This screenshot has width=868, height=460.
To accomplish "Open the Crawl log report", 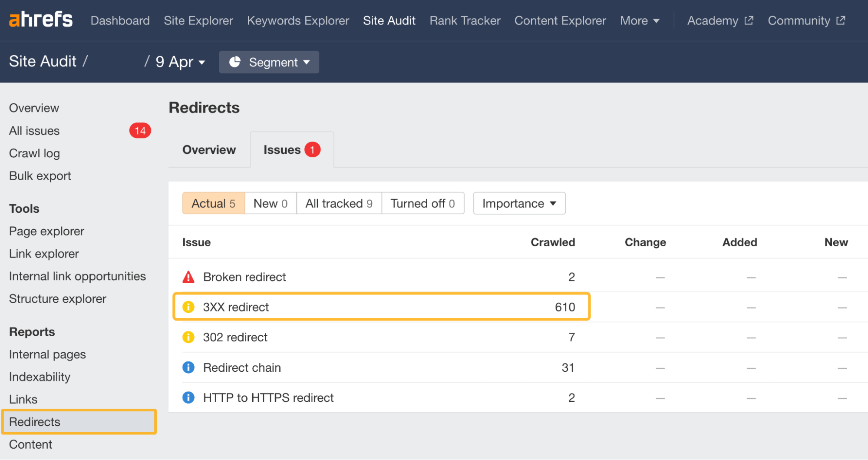I will click(x=34, y=153).
